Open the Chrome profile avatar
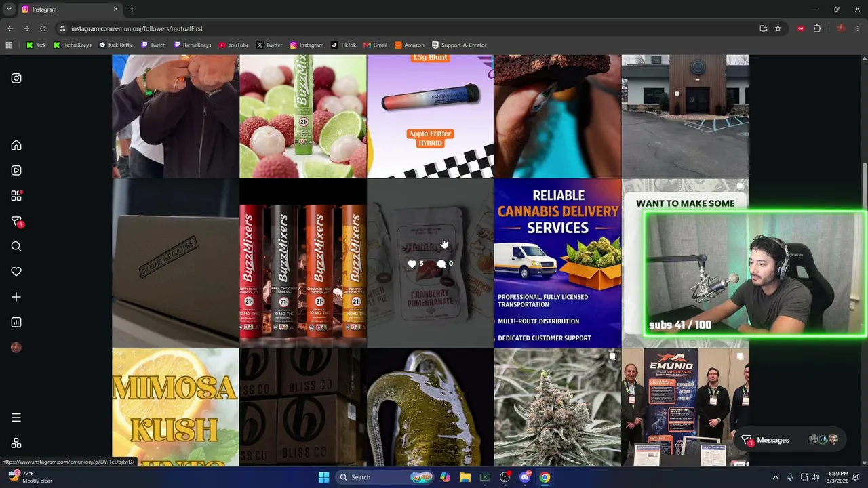868x488 pixels. [841, 28]
